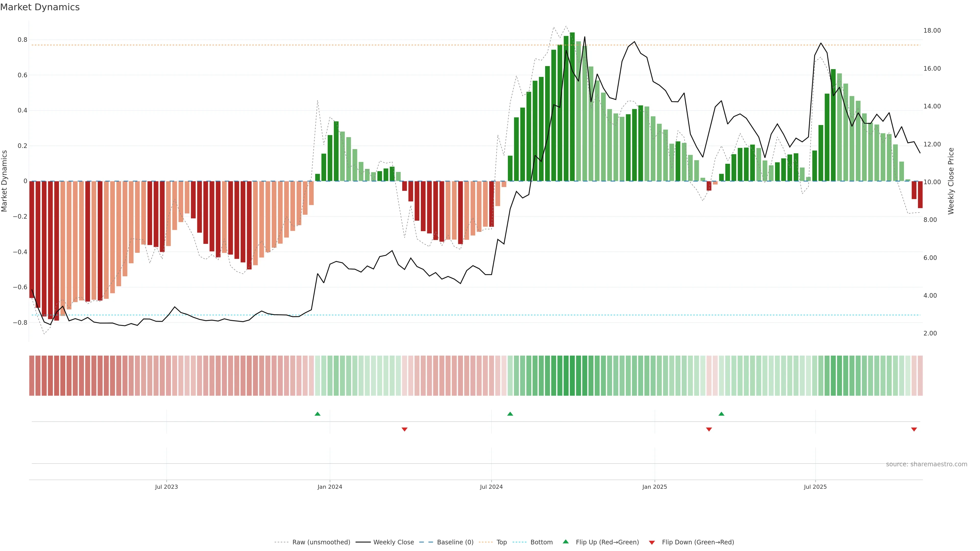Click the first heatmap strip cell at left

coord(32,375)
